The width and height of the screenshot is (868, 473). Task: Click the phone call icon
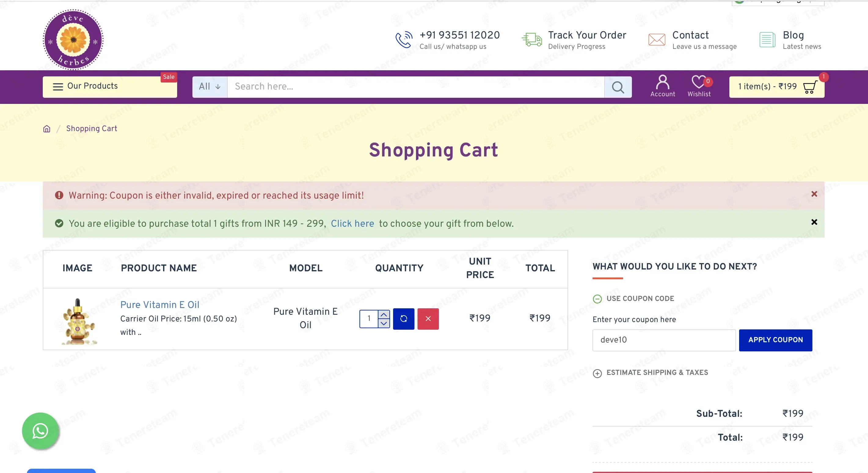[x=404, y=40]
